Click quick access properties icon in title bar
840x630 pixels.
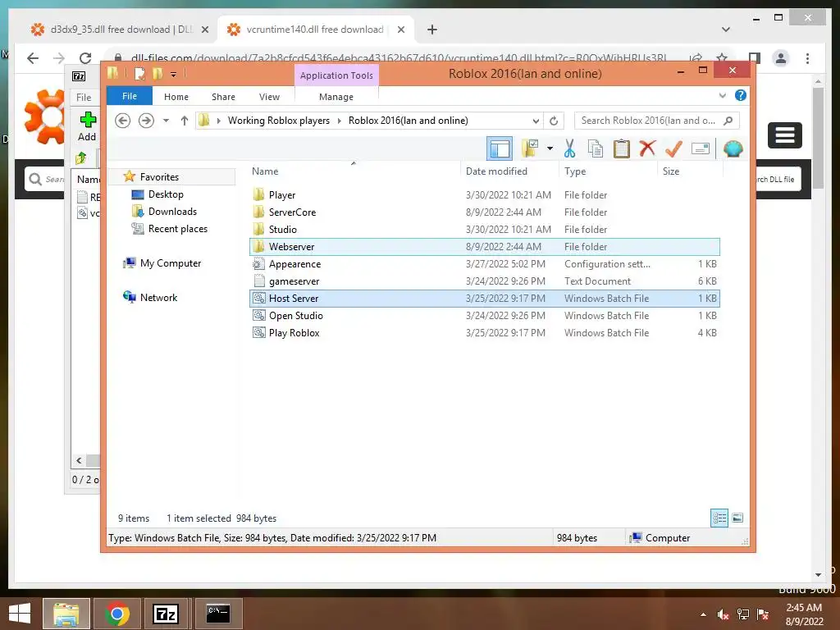pyautogui.click(x=139, y=73)
